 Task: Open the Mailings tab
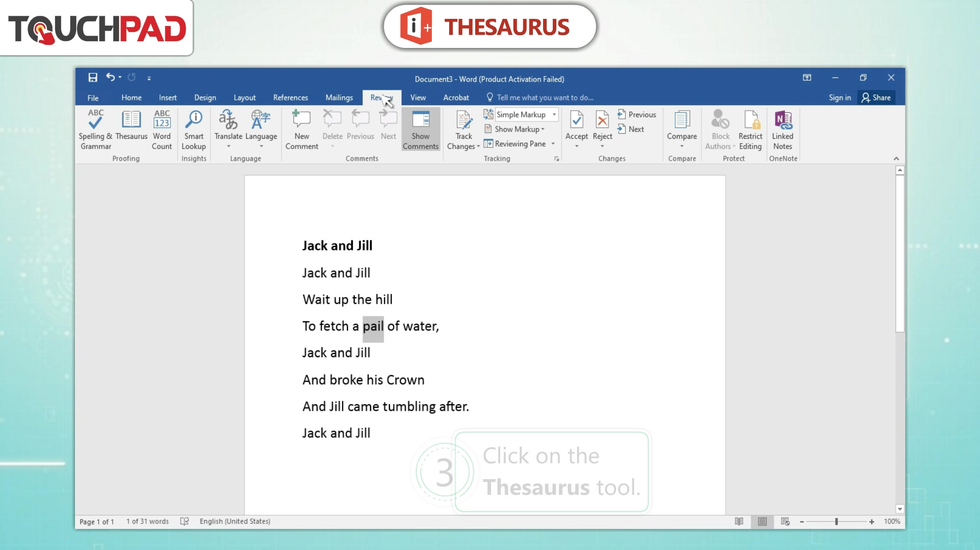point(339,97)
